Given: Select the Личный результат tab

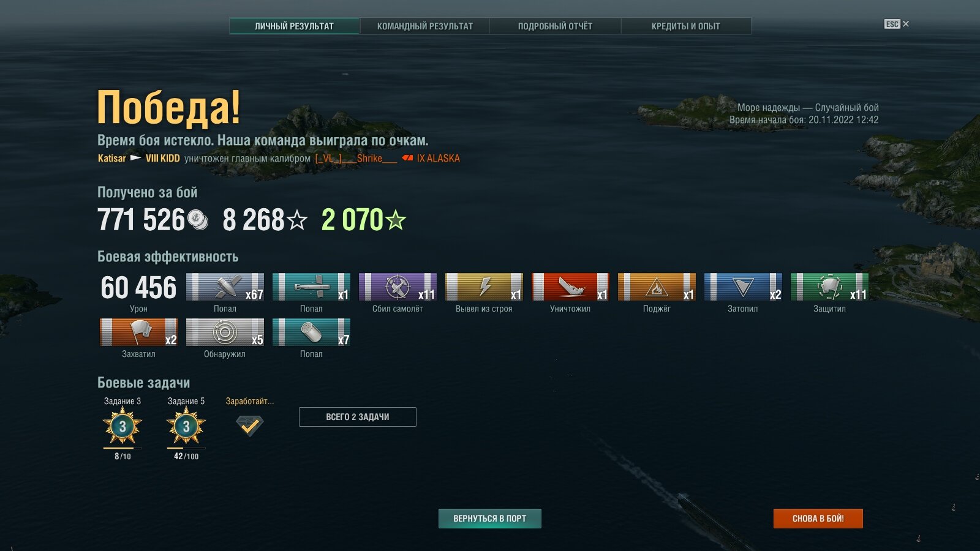Looking at the screenshot, I should coord(295,26).
